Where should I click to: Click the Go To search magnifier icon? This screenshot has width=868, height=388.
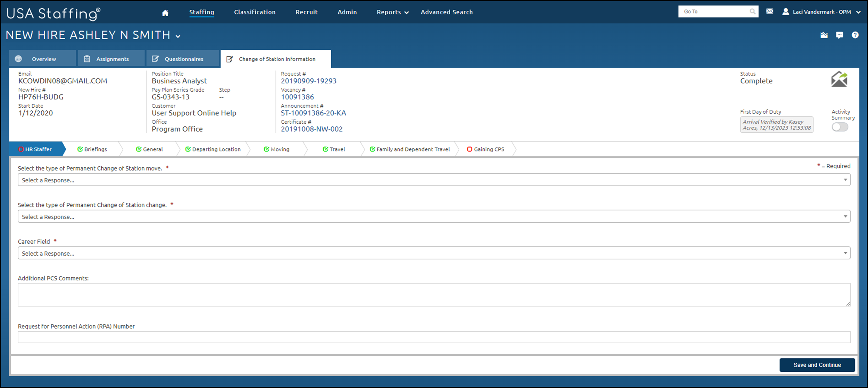(752, 11)
